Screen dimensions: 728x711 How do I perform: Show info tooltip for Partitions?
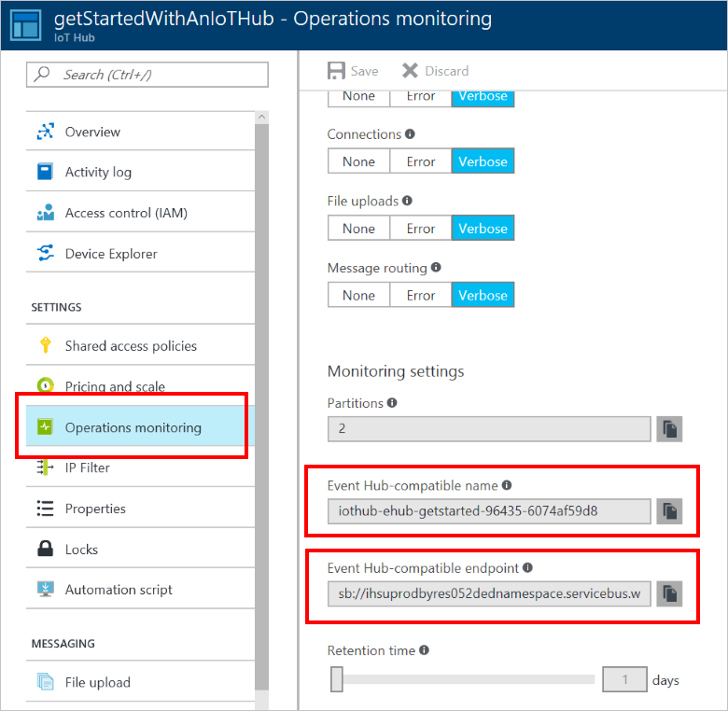(392, 402)
